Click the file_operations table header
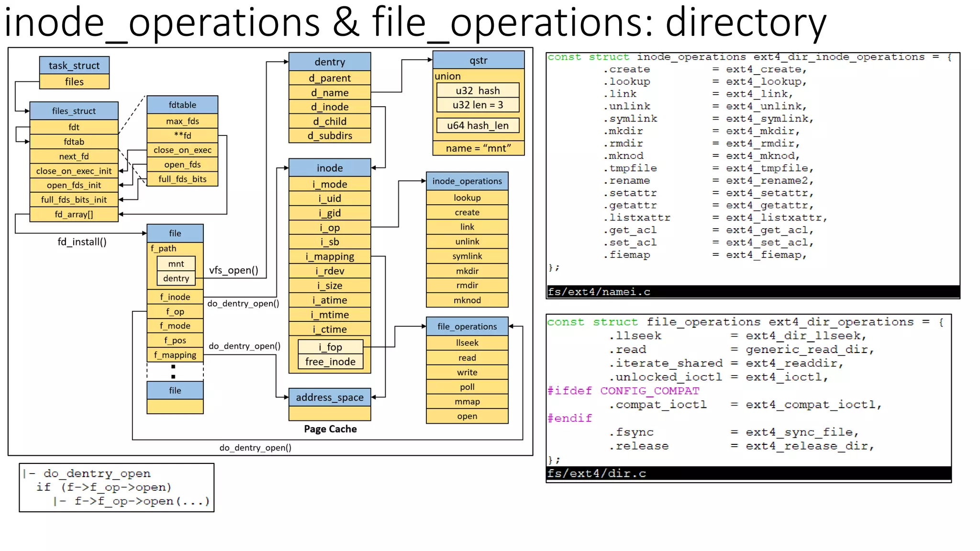 (x=467, y=326)
